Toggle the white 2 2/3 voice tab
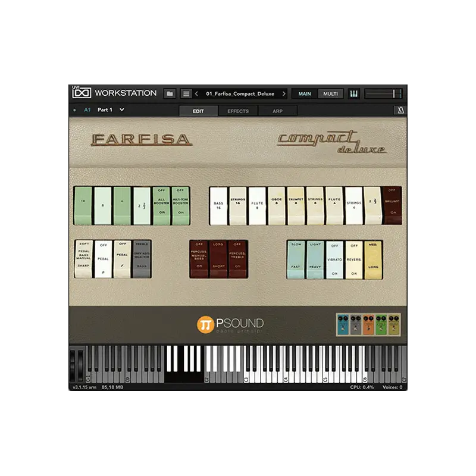 click(373, 206)
